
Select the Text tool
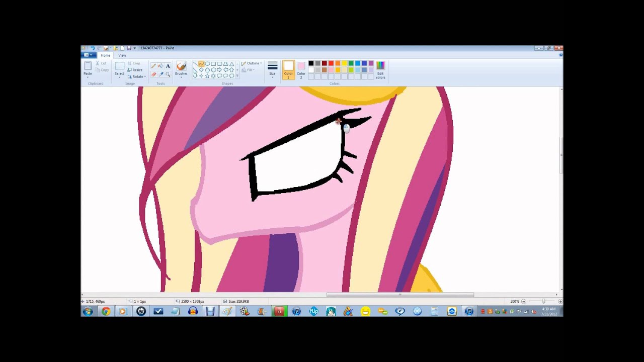(x=168, y=66)
